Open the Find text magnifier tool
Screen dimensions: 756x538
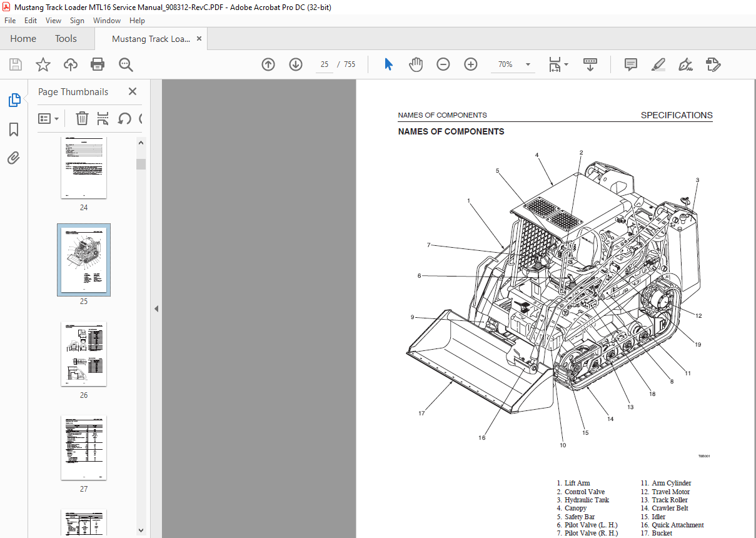click(126, 64)
